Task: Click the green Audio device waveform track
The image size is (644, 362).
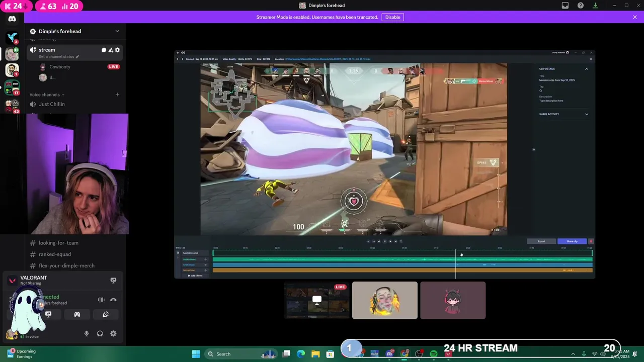Action: click(x=402, y=259)
